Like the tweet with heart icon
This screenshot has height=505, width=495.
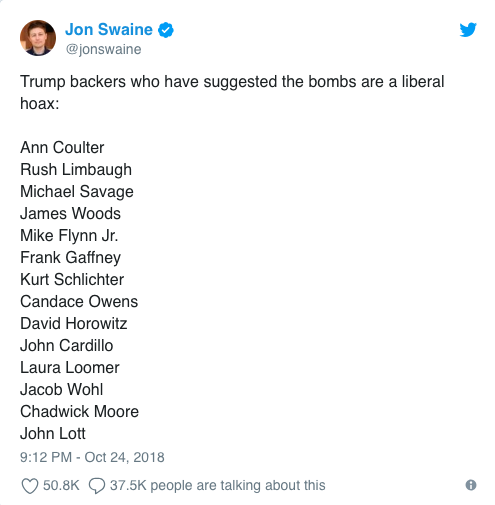[x=30, y=486]
